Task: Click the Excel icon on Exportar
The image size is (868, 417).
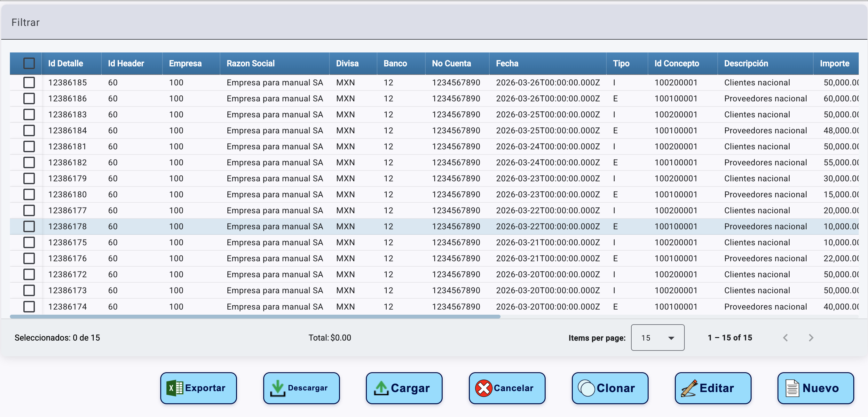Action: (175, 388)
